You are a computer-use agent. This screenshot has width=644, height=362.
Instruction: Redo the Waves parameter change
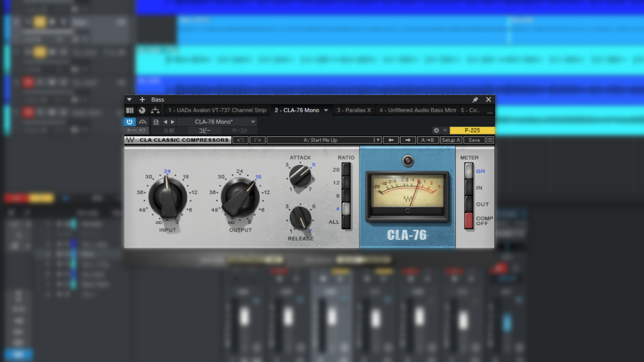click(258, 140)
